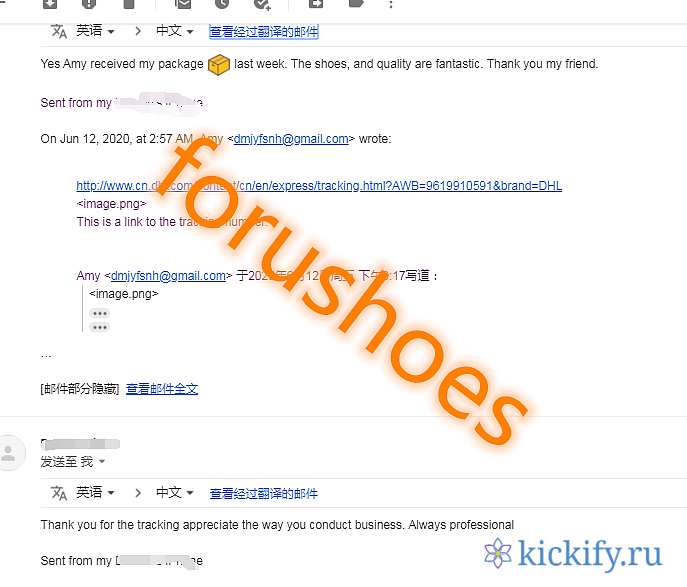Open the DHL express tracking URL link
Image resolution: width=687 pixels, height=587 pixels.
319,186
